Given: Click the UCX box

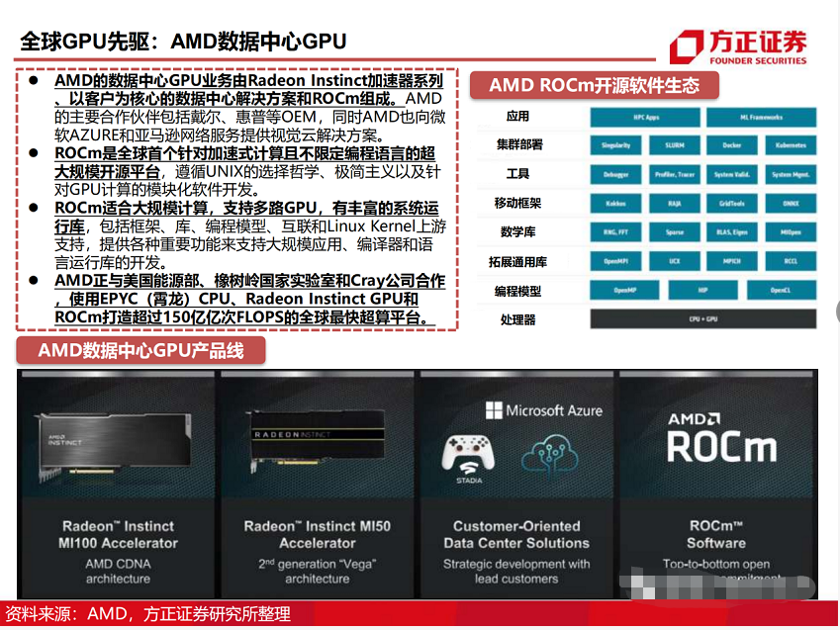Looking at the screenshot, I should [x=675, y=261].
